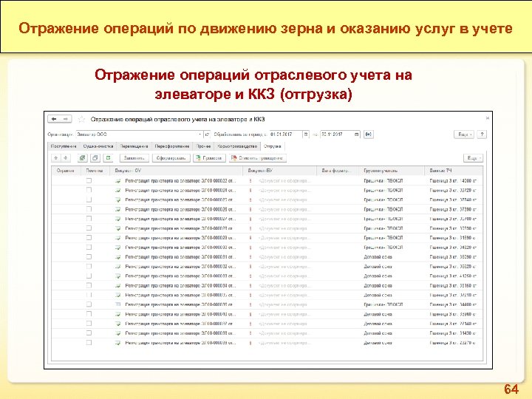Close the form with the X icon
The width and height of the screenshot is (532, 399).
(x=487, y=118)
